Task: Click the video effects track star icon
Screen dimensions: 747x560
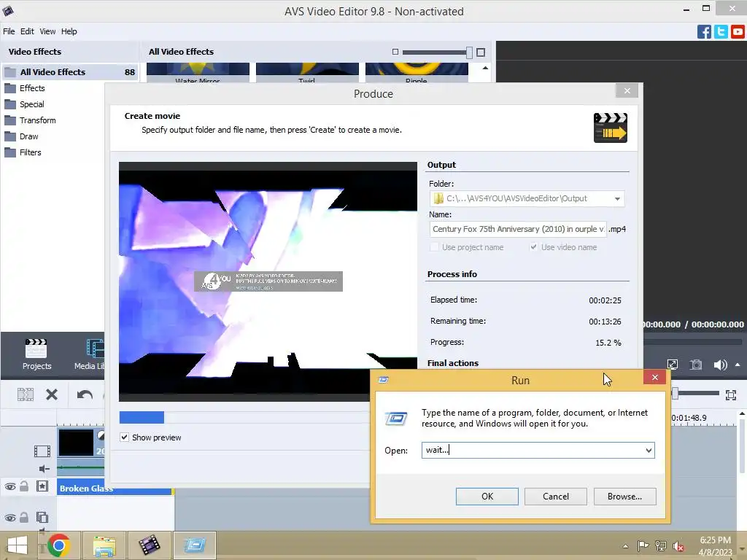Action: pos(42,486)
